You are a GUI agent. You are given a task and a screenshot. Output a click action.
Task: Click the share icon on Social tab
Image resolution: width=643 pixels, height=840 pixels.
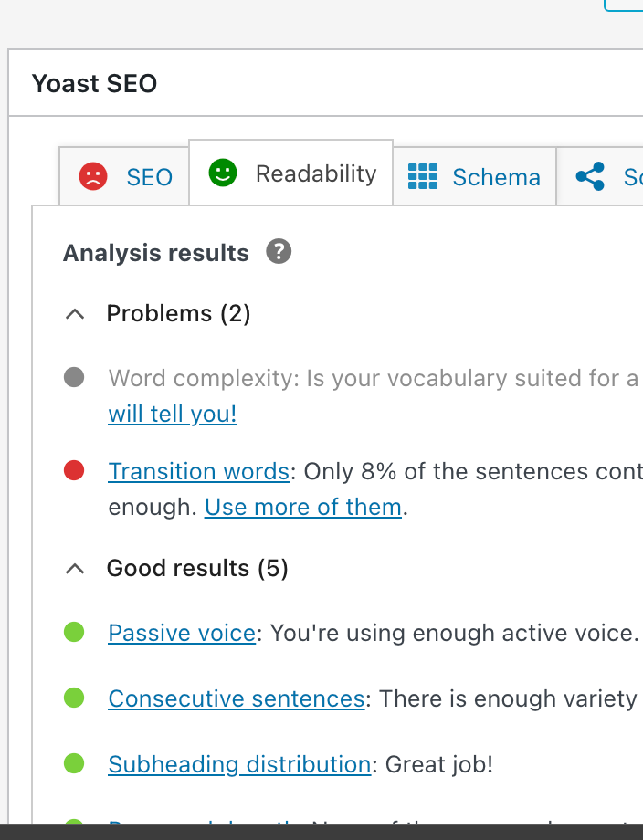(591, 176)
